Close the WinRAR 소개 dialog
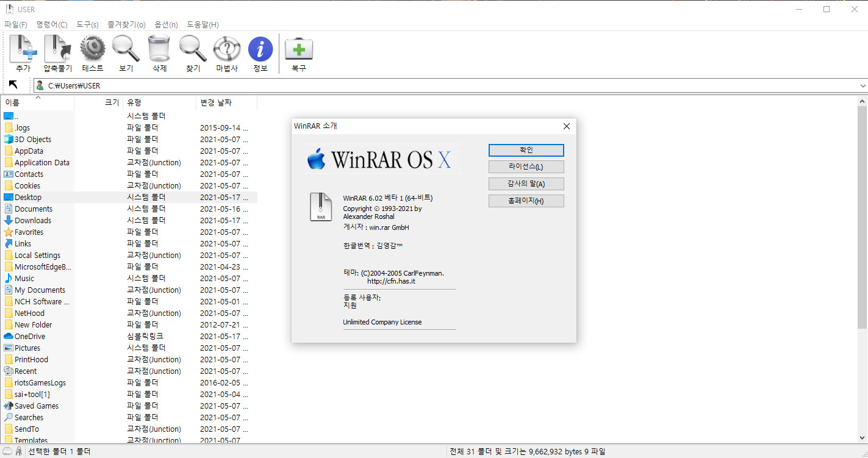The image size is (868, 458). click(x=566, y=126)
